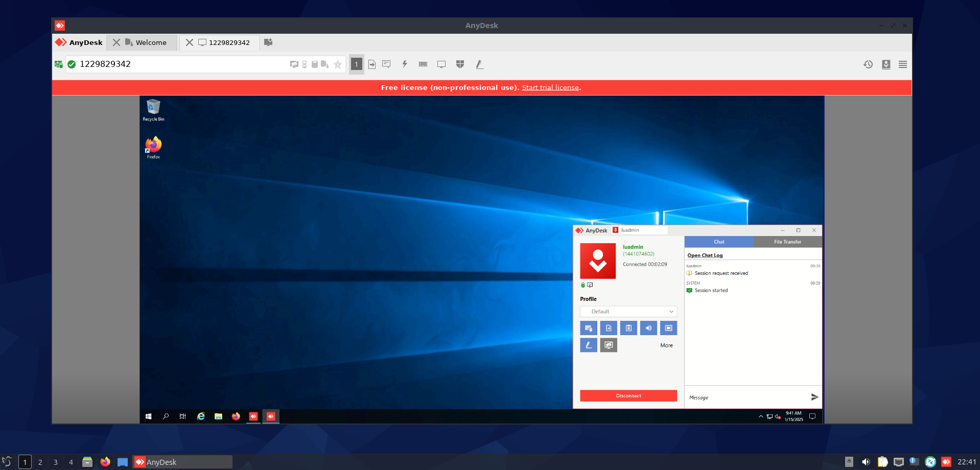Screen dimensions: 980x470
Task: Switch to the Welcome tab
Action: [x=151, y=42]
